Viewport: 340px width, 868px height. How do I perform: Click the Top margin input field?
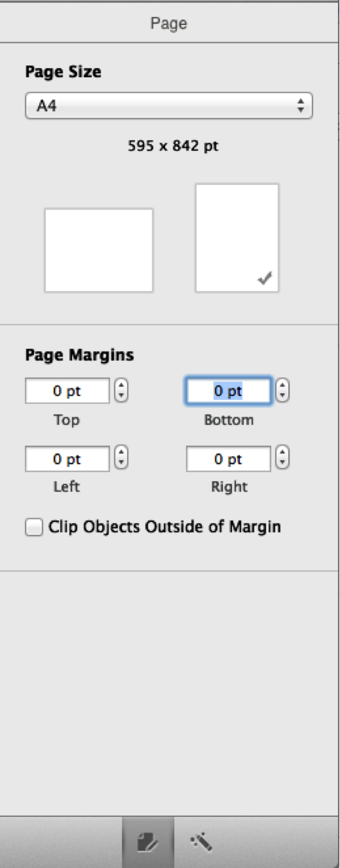pyautogui.click(x=67, y=391)
